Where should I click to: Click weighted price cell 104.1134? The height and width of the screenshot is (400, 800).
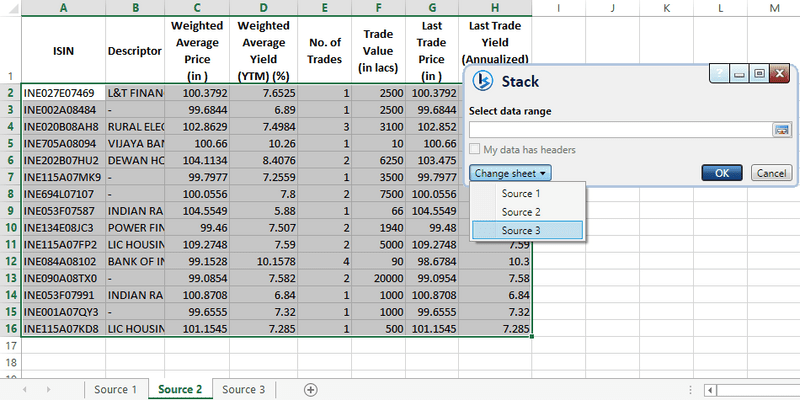[x=197, y=160]
